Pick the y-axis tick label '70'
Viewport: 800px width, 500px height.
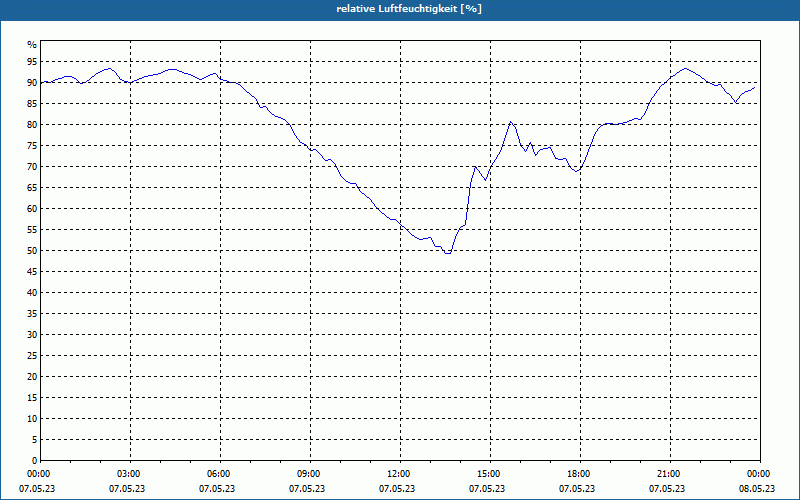pyautogui.click(x=32, y=167)
